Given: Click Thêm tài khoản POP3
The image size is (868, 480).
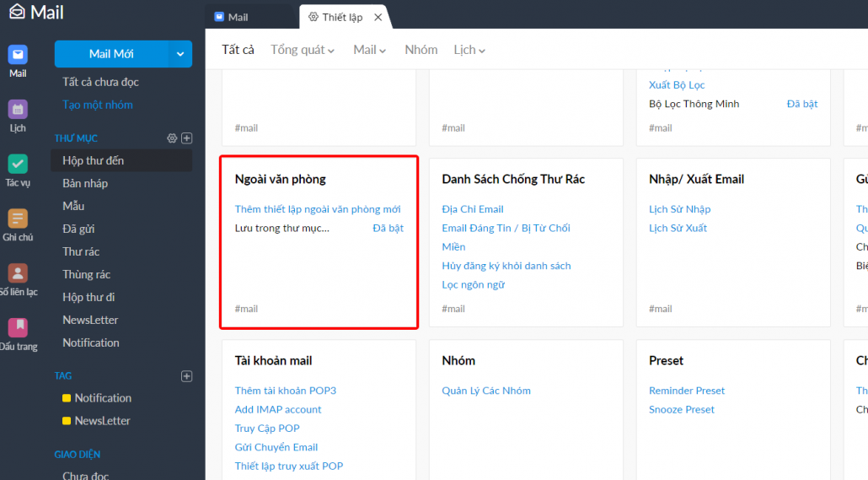Looking at the screenshot, I should click(286, 391).
